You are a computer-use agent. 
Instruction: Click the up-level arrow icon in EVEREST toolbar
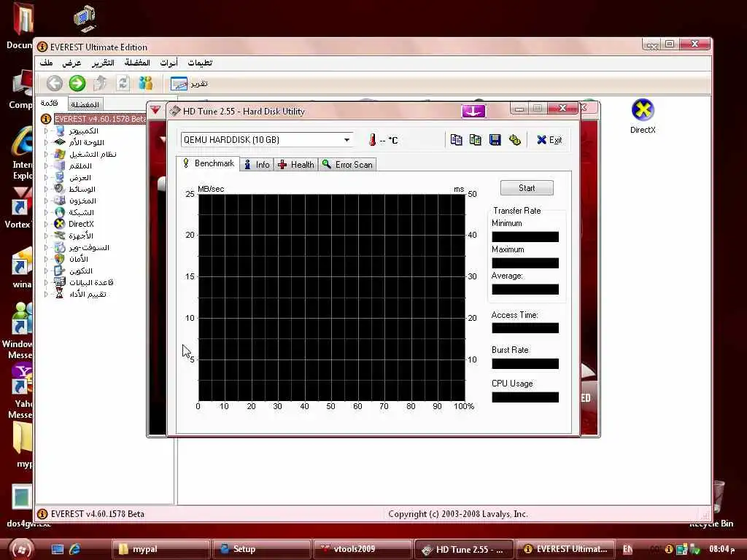(100, 83)
